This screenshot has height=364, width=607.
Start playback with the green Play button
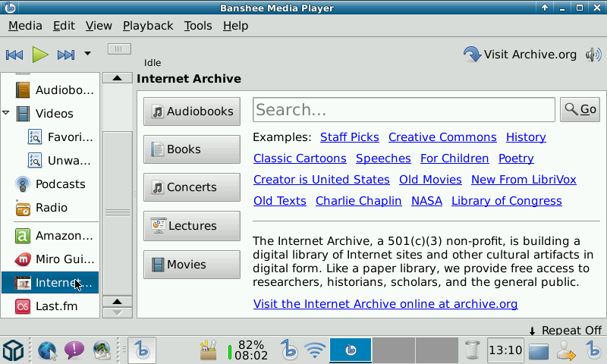(40, 55)
